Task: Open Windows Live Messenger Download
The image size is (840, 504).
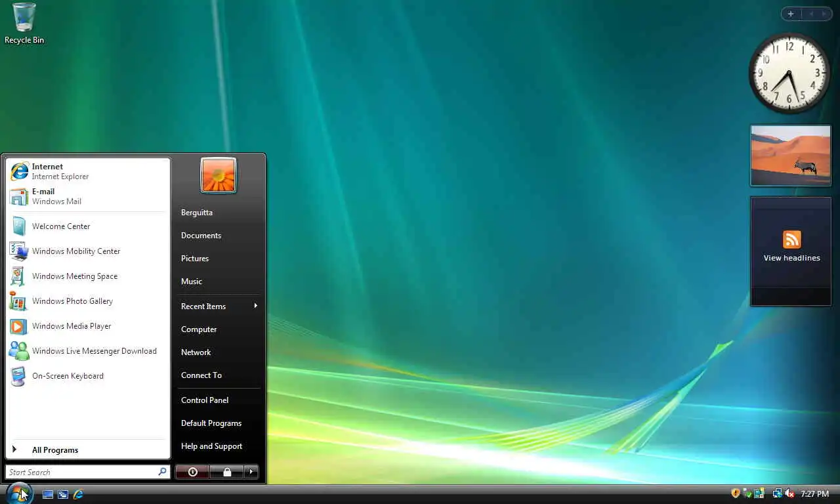Action: pos(88,351)
